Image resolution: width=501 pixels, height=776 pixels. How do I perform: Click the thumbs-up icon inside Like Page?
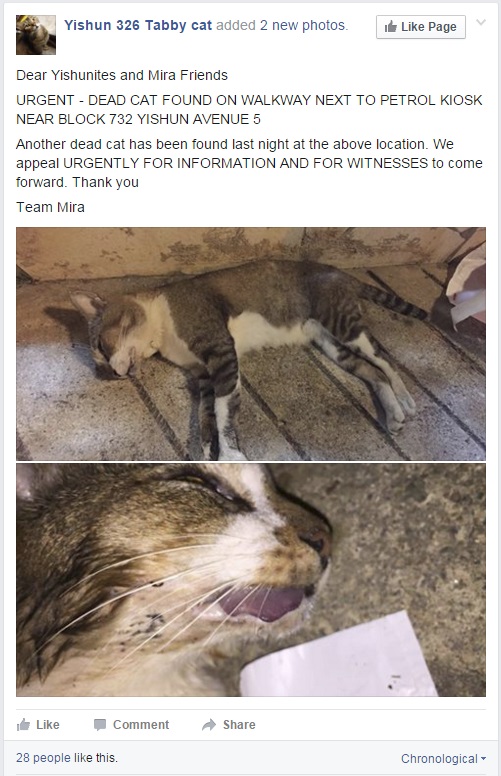391,26
